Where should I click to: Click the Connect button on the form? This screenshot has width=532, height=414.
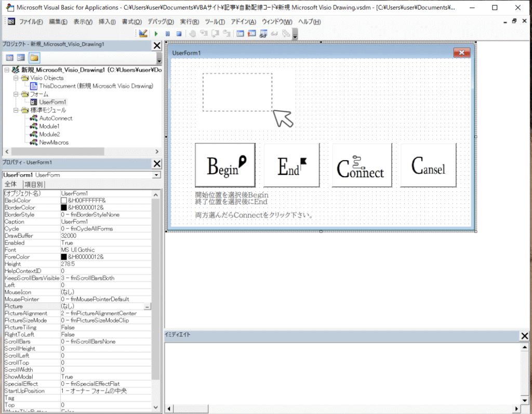point(362,165)
